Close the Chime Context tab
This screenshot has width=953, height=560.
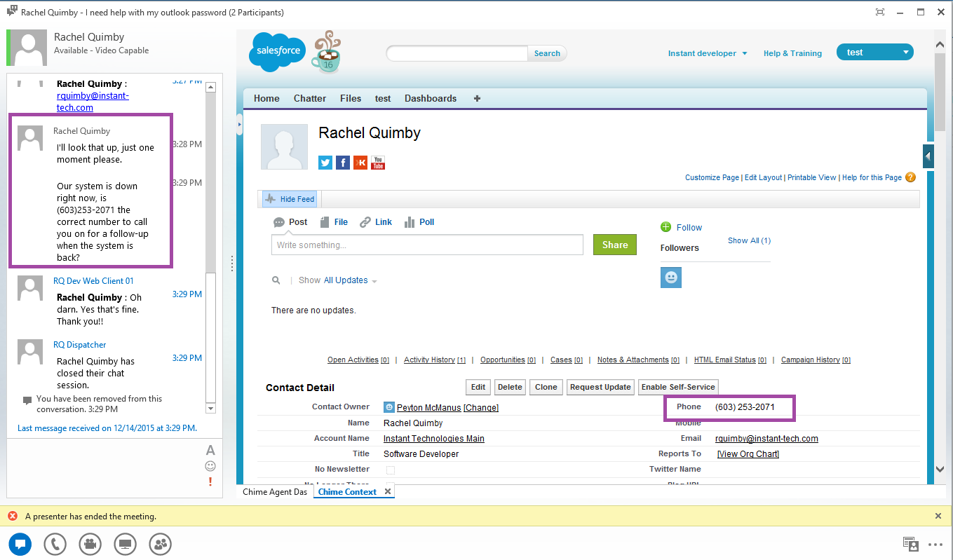pyautogui.click(x=387, y=492)
